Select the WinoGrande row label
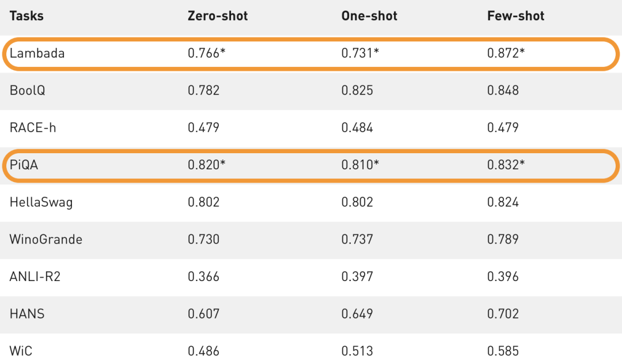622x364 pixels. tap(46, 239)
